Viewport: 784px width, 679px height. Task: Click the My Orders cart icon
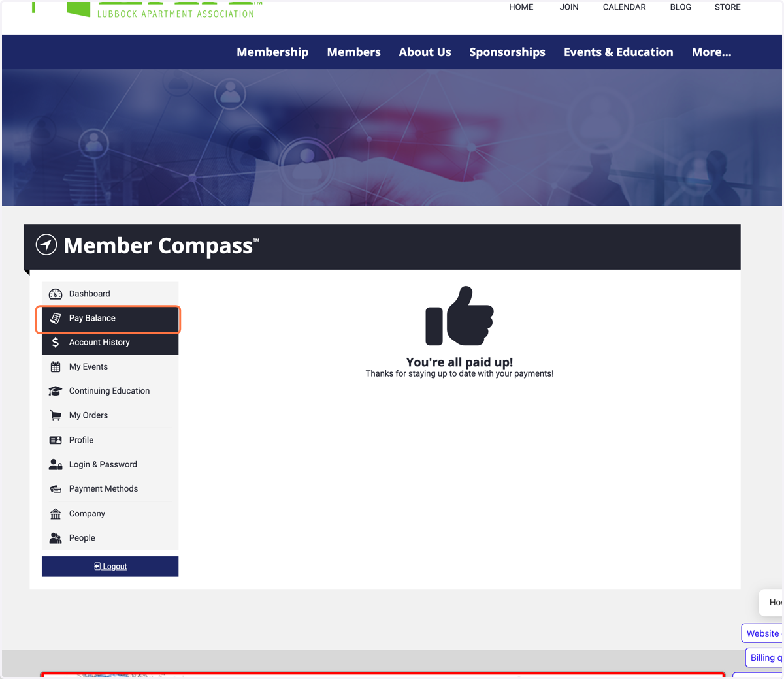click(56, 415)
